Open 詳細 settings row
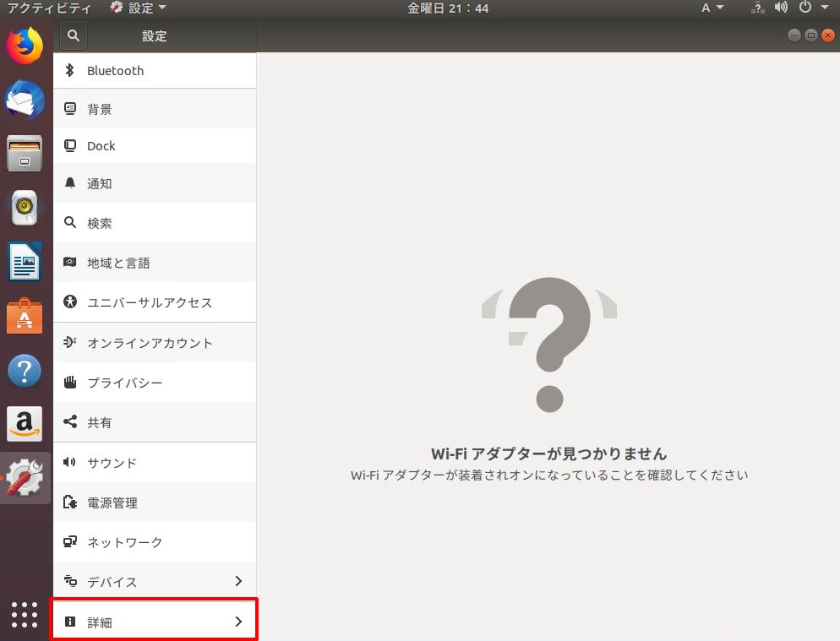840x641 pixels. pos(155,622)
